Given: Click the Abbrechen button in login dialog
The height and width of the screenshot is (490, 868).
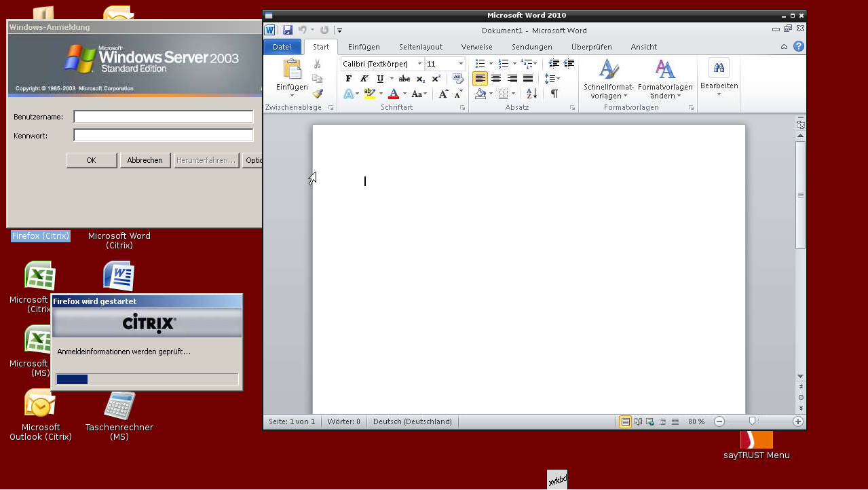Looking at the screenshot, I should pyautogui.click(x=145, y=160).
